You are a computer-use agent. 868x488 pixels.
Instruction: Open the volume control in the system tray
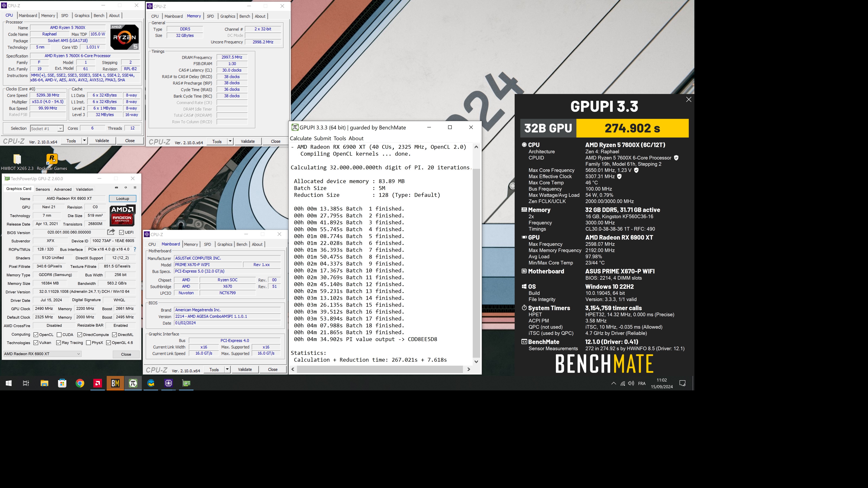631,383
